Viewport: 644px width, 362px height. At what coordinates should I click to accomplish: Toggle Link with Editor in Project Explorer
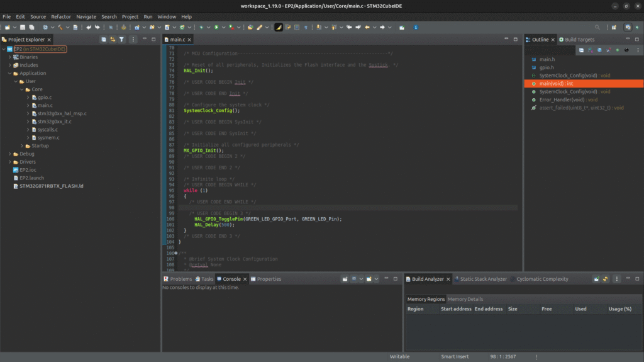point(113,40)
